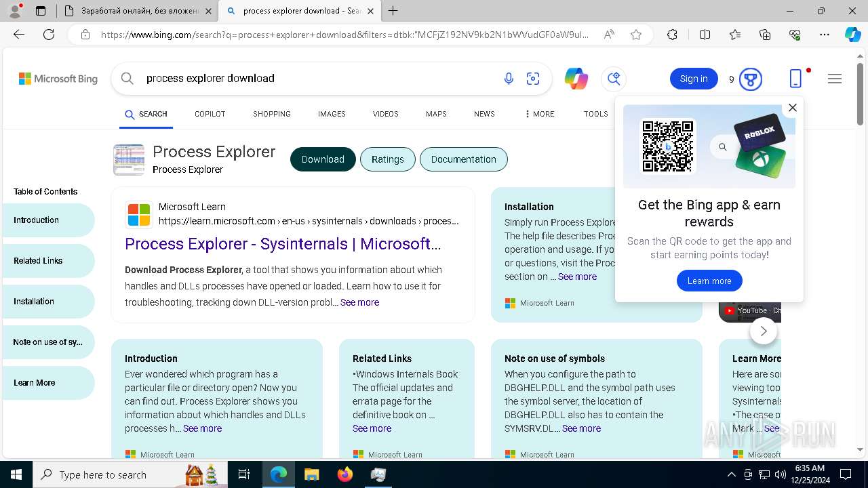Image resolution: width=868 pixels, height=488 pixels.
Task: Click the magnifier icon in search box
Action: point(127,79)
